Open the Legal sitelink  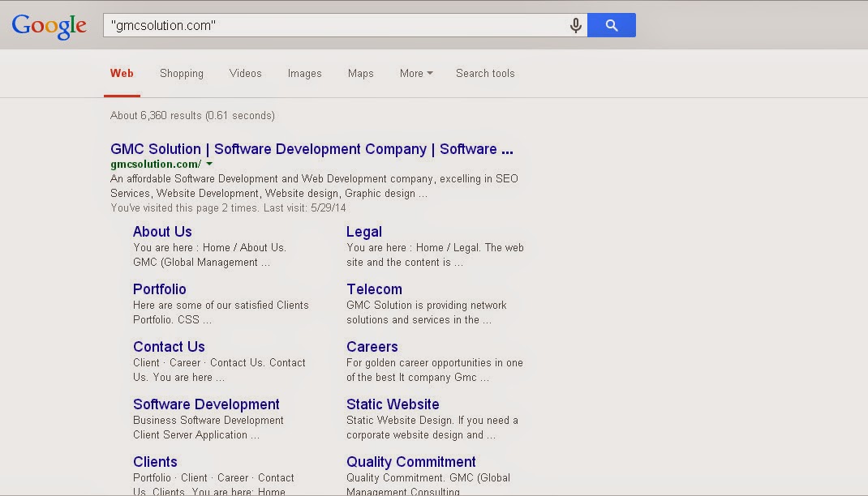pyautogui.click(x=364, y=232)
